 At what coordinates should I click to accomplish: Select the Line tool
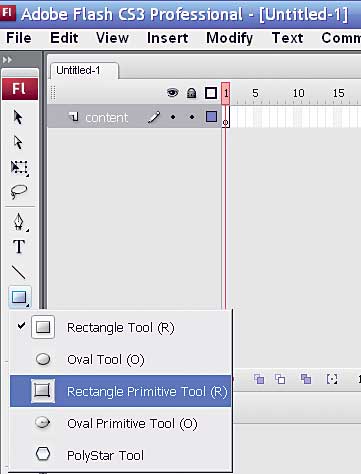coord(18,272)
